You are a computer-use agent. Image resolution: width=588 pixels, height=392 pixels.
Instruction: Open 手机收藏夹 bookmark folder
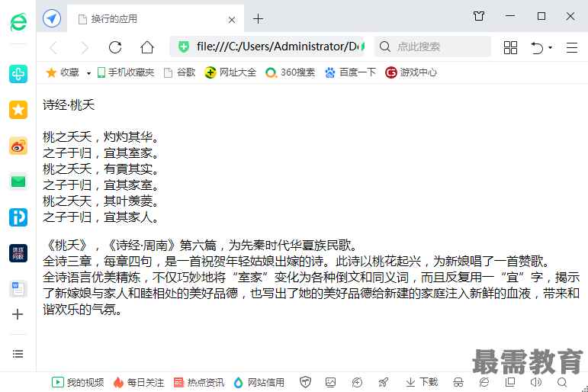pyautogui.click(x=126, y=72)
